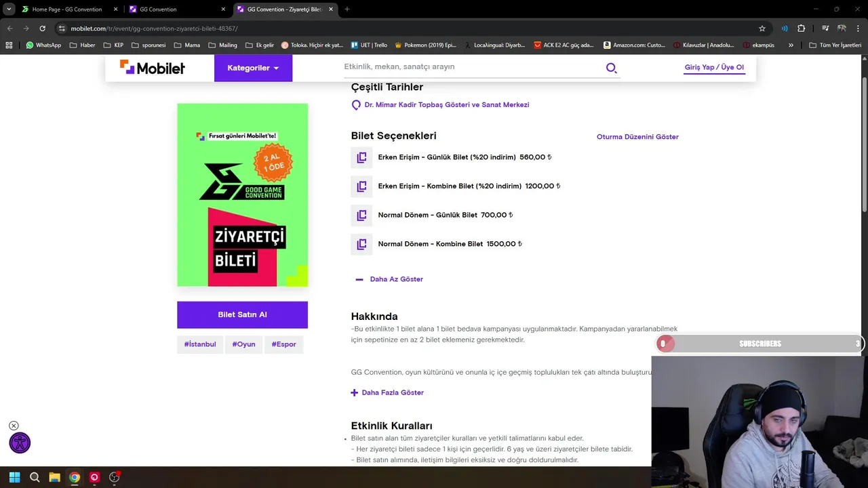Click the location pin icon beside venue name

tap(356, 105)
